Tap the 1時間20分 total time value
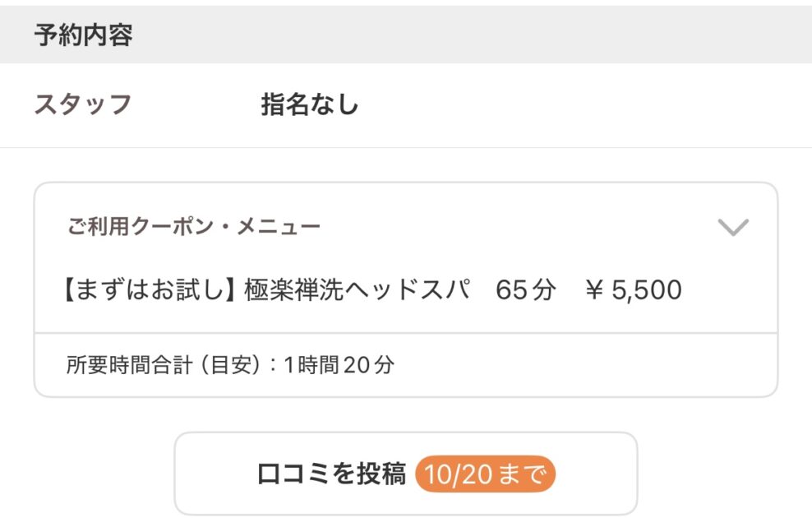 coord(339,365)
